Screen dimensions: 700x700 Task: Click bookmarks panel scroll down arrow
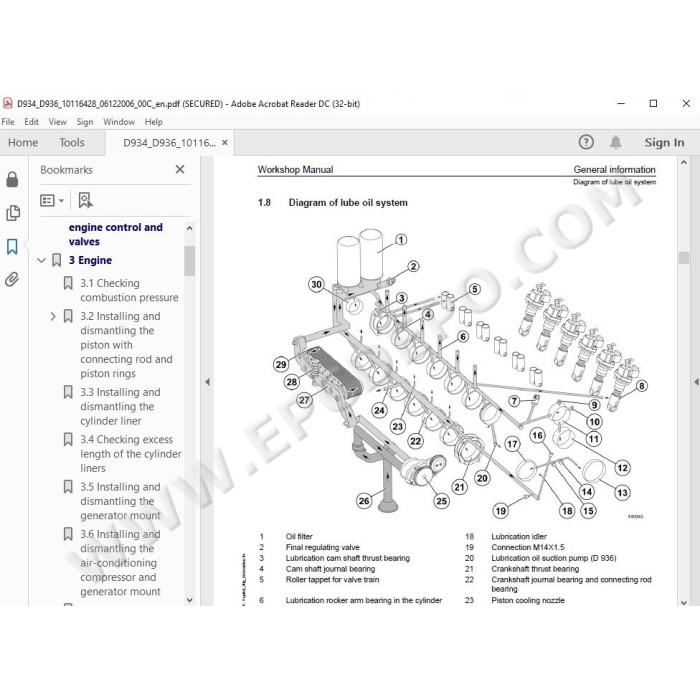pos(189,600)
